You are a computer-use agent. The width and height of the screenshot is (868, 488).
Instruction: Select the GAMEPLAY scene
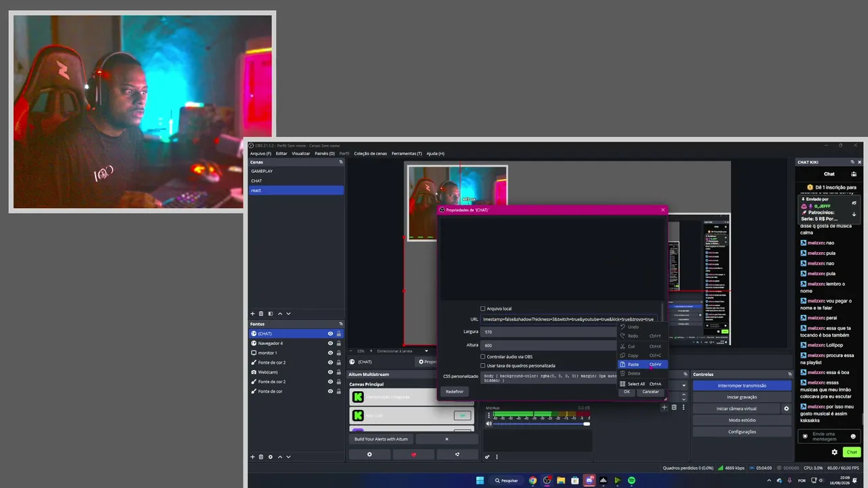click(x=296, y=171)
